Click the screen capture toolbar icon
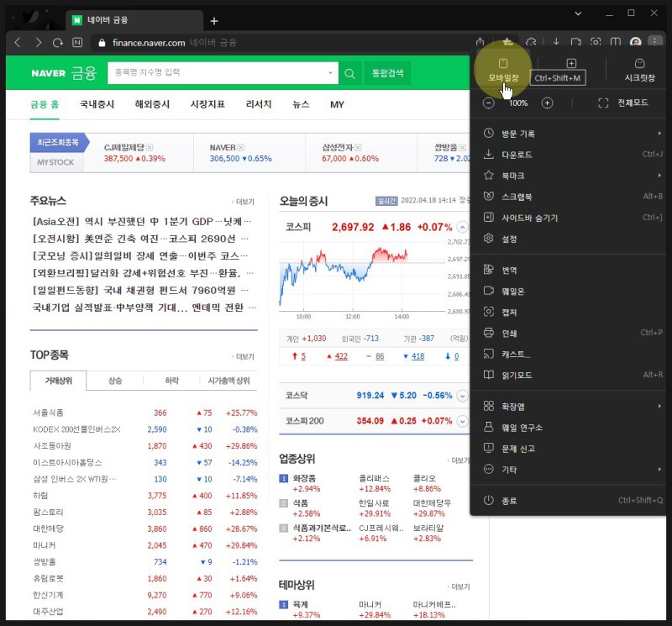Viewport: 672px width, 626px height. 596,41
